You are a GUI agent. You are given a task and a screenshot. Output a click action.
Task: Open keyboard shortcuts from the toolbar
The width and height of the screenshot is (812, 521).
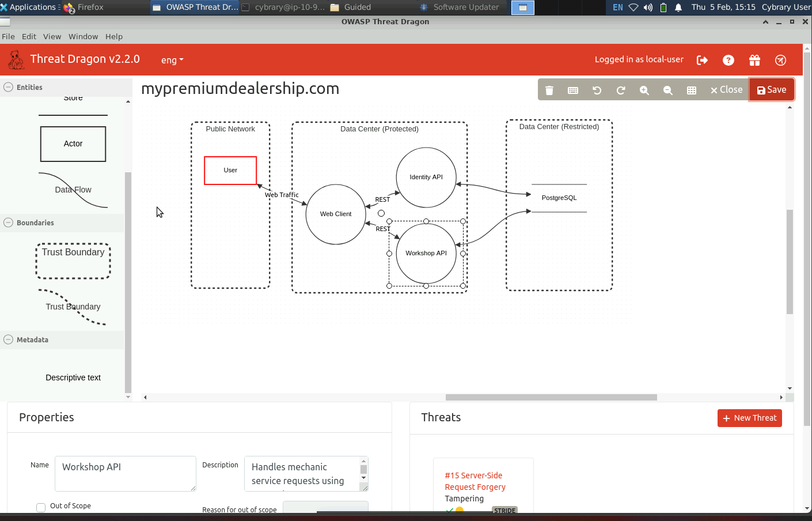pos(572,90)
